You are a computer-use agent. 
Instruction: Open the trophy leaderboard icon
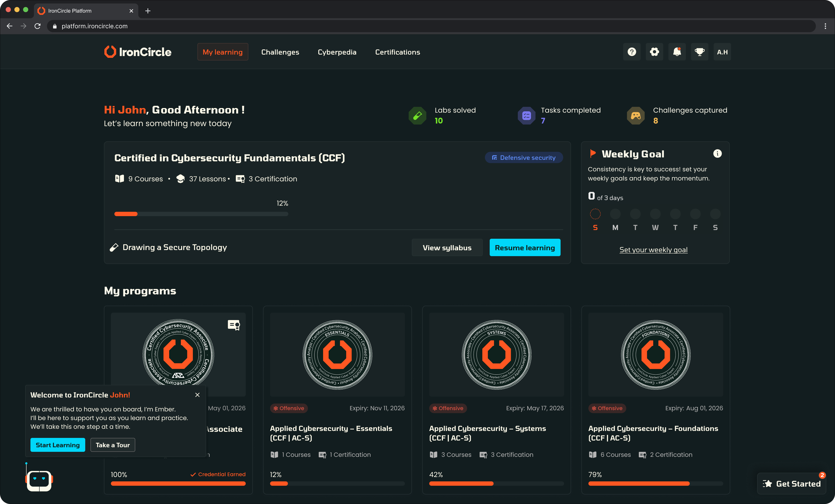pos(700,52)
